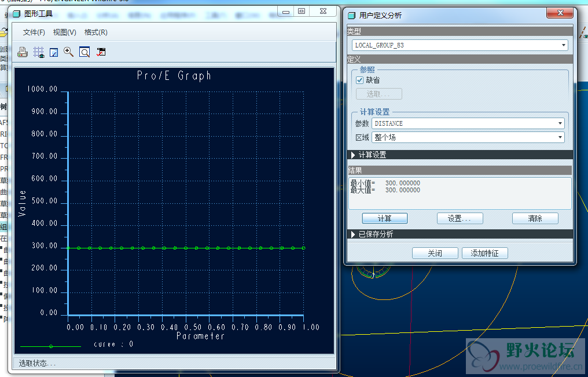The width and height of the screenshot is (588, 377).
Task: Toggle the grid display icon in graph toolbar
Action: coord(39,52)
